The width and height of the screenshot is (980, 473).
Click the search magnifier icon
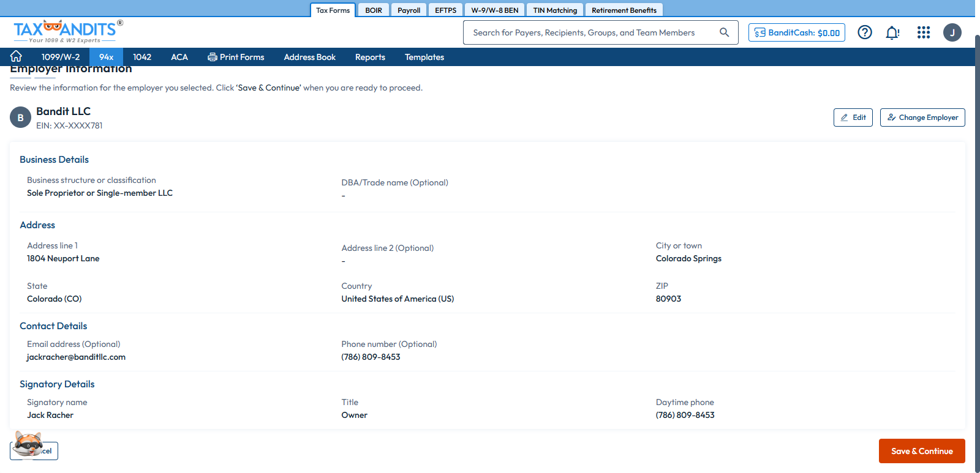pos(724,32)
